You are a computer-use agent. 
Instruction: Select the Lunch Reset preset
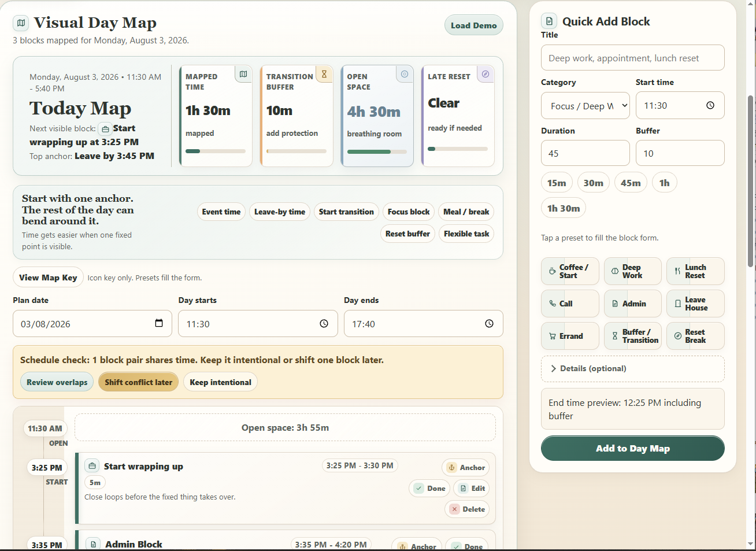[695, 271]
